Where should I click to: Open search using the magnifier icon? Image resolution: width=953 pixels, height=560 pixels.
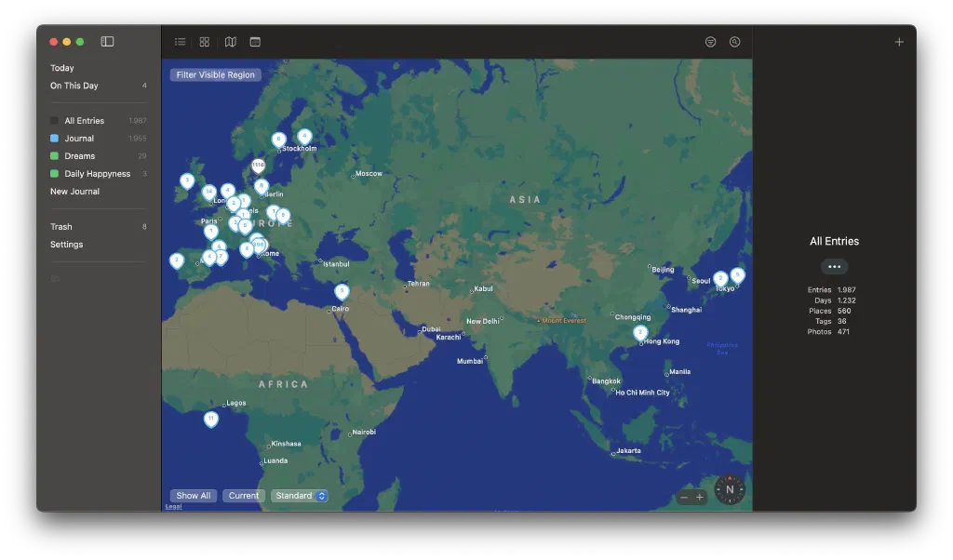pos(734,41)
